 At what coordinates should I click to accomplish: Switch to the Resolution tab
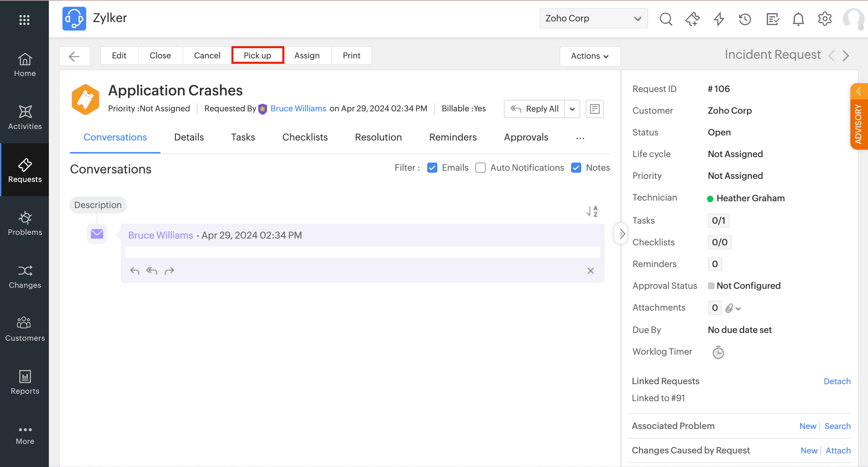(x=378, y=137)
